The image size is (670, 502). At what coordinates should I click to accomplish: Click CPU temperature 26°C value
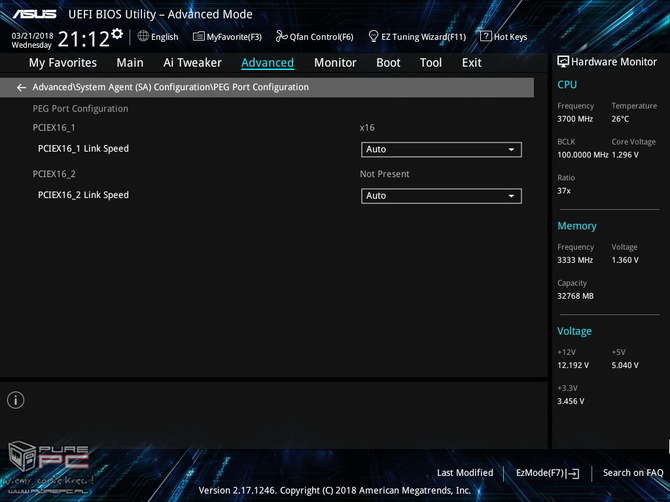pos(620,119)
